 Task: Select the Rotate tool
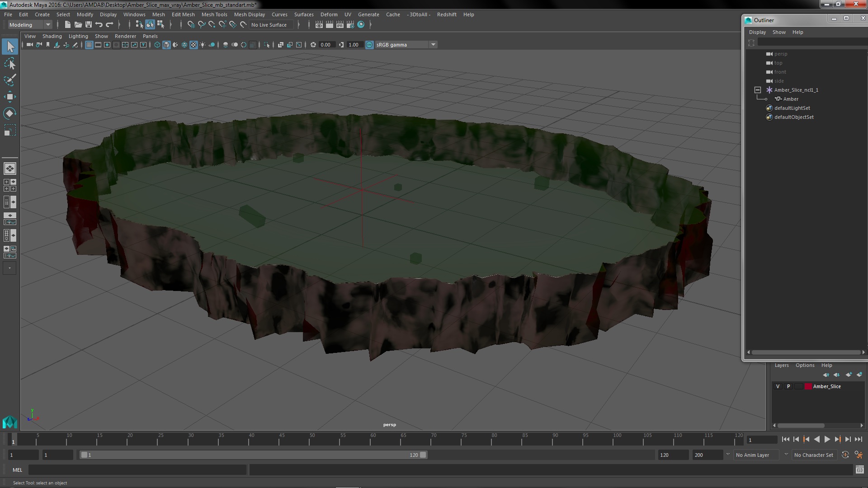click(x=9, y=113)
